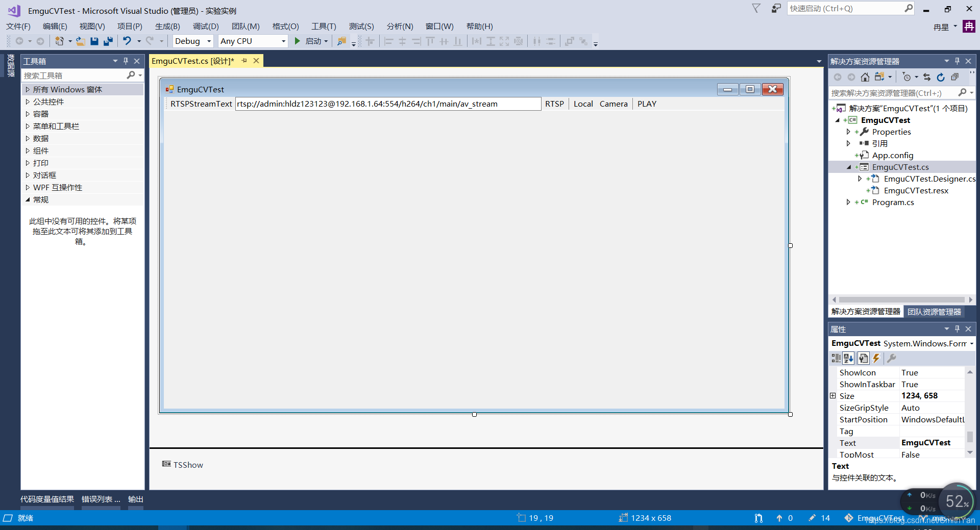Open the Properties object selector dropdown
This screenshot has height=530, width=980.
[x=971, y=343]
